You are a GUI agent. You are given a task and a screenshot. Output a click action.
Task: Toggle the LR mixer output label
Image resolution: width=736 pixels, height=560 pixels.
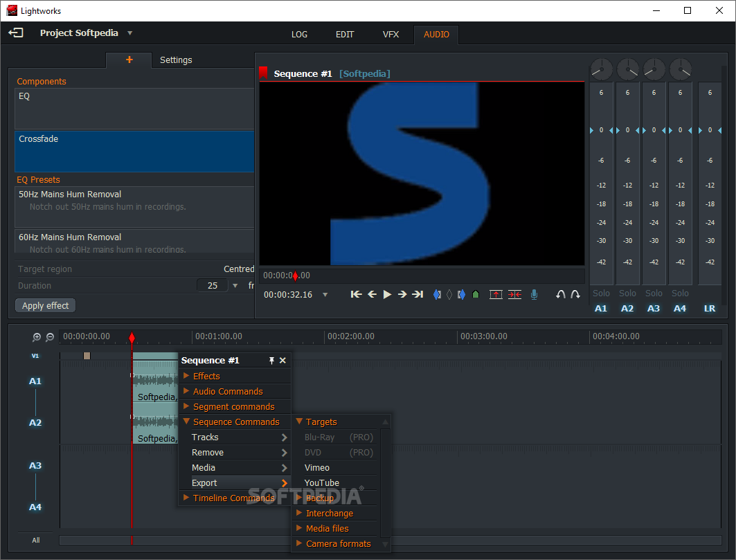[710, 309]
